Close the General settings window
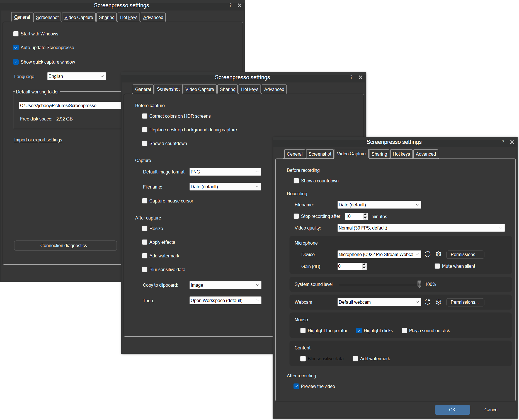The width and height of the screenshot is (519, 420). point(239,5)
